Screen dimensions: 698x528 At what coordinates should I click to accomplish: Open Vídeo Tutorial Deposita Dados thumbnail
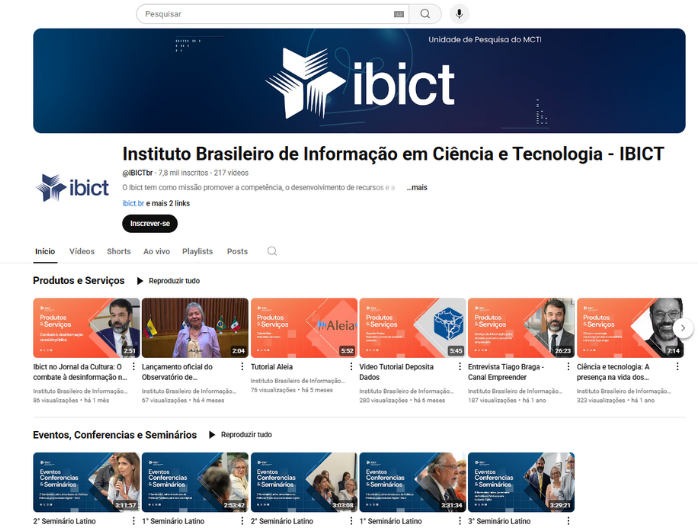point(413,328)
